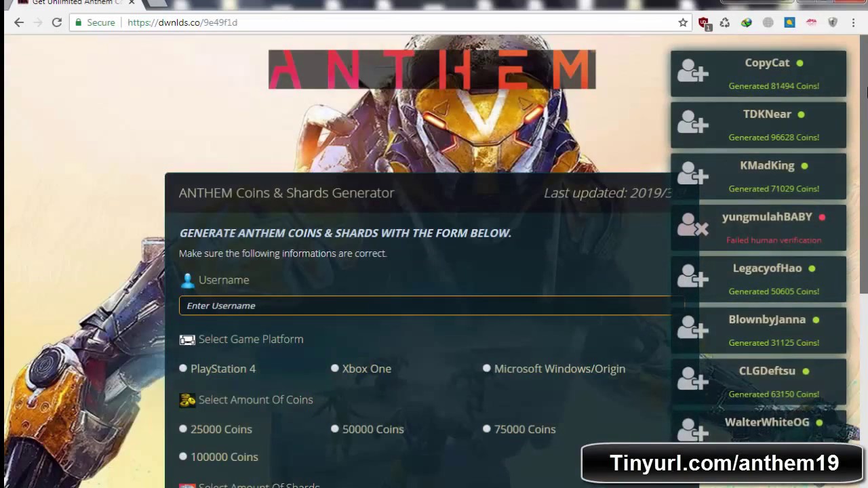Click the 'Last updated' date text

[x=608, y=193]
